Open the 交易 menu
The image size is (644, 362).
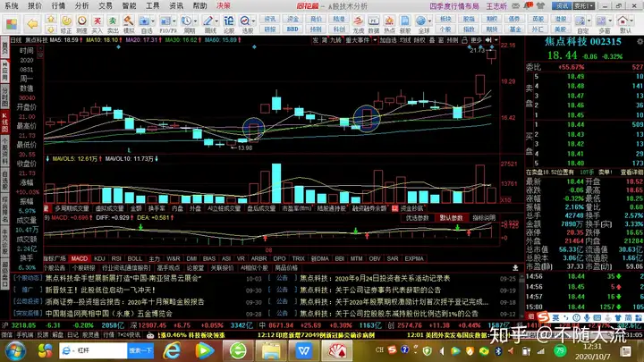106,5
